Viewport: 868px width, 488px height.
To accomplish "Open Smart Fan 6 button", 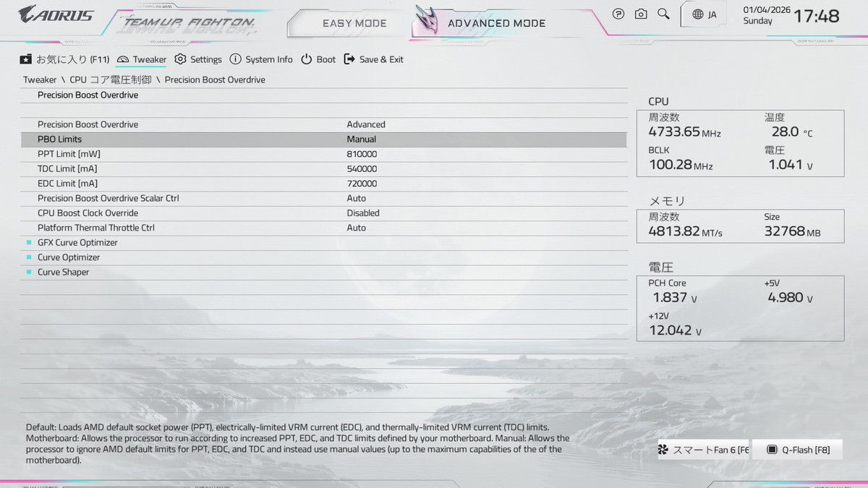I will (703, 450).
